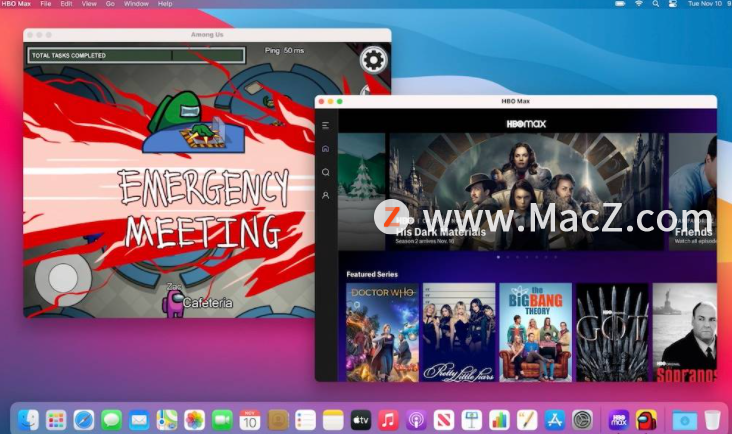Open the File menu
Viewport: 732px width, 434px height.
pyautogui.click(x=46, y=4)
